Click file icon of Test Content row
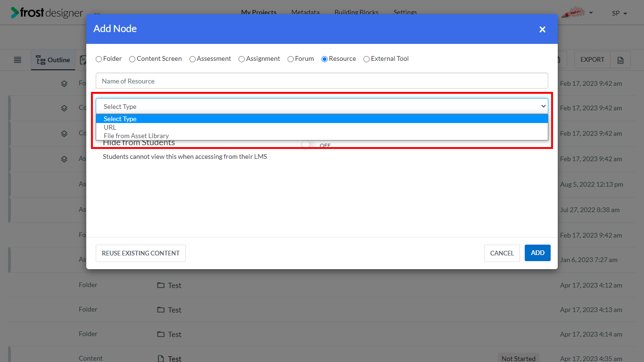This screenshot has width=644, height=362. (161, 358)
